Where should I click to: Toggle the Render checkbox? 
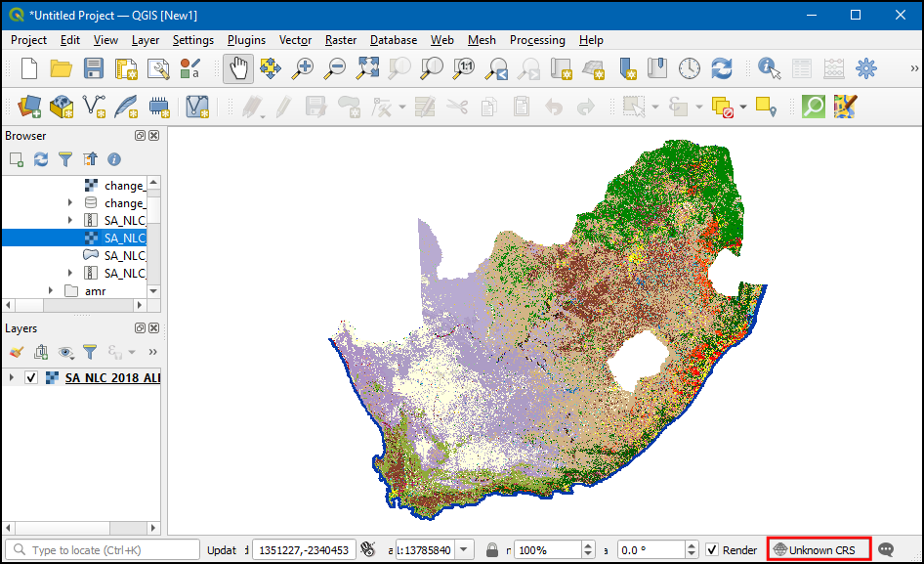(x=712, y=549)
